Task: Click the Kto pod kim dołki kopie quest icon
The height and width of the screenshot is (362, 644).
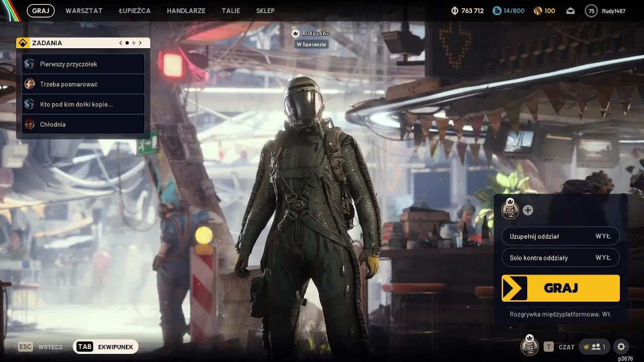Action: 30,104
